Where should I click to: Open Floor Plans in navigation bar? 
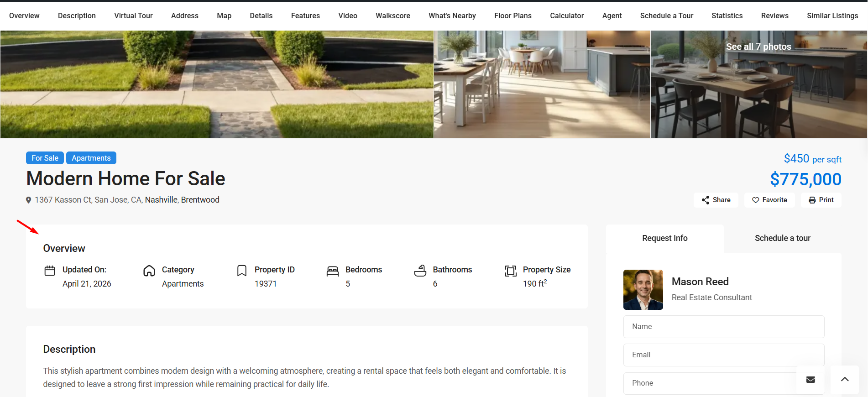tap(512, 16)
